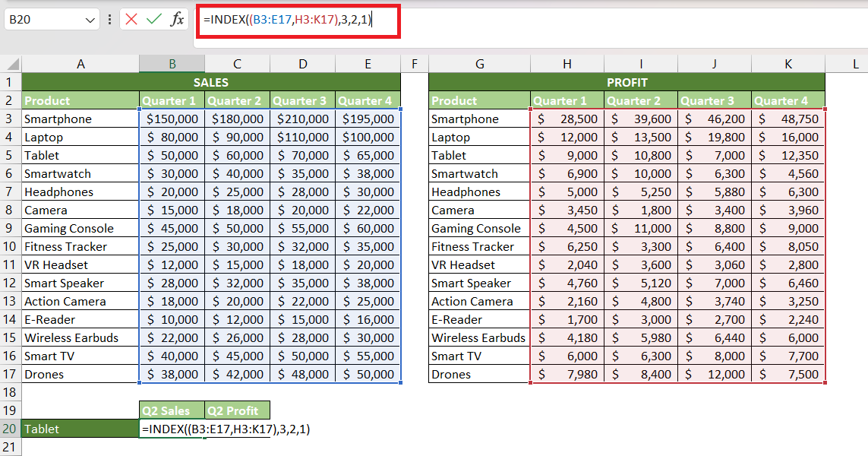Click E-Reader in SALES product column
Screen dimensions: 868x456
click(x=80, y=319)
